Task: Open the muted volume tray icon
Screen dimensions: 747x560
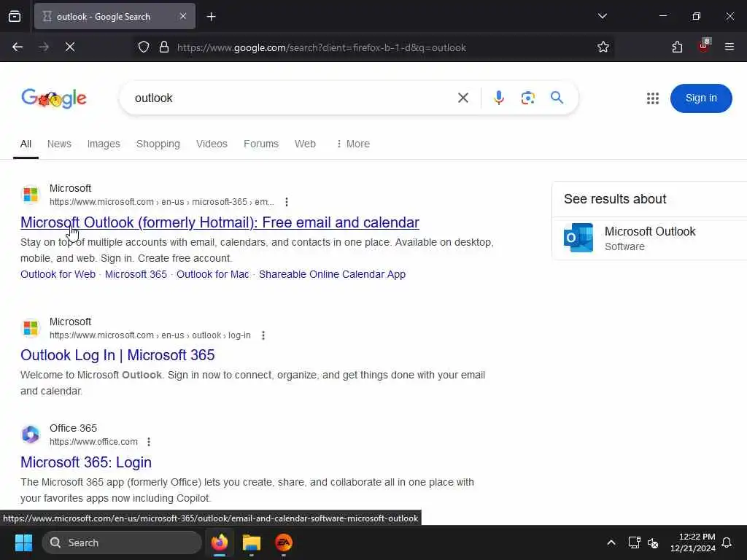Action: pyautogui.click(x=653, y=542)
